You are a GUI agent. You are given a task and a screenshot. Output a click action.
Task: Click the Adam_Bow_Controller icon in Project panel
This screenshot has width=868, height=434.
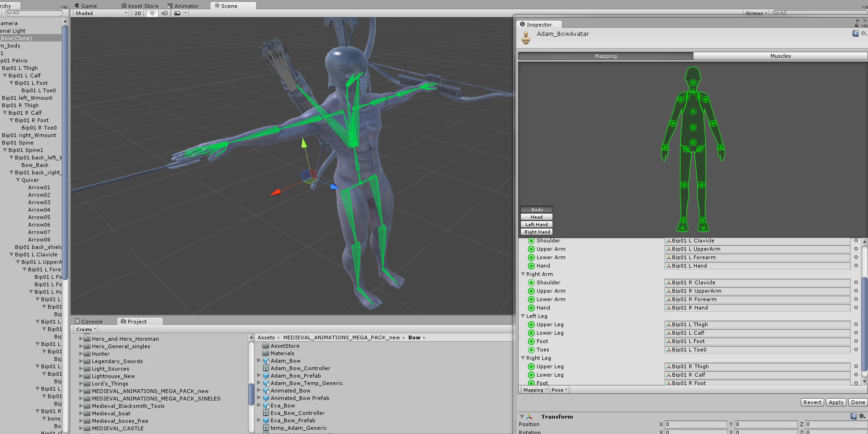(265, 368)
